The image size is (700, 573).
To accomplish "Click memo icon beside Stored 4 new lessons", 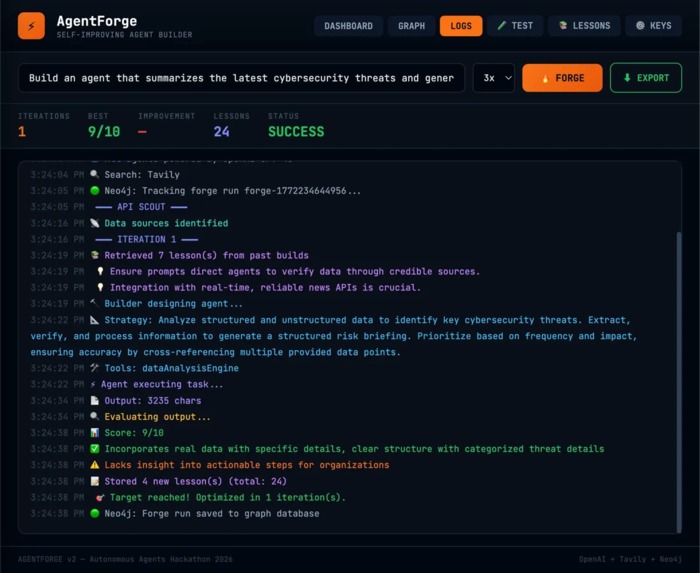I will pyautogui.click(x=95, y=481).
